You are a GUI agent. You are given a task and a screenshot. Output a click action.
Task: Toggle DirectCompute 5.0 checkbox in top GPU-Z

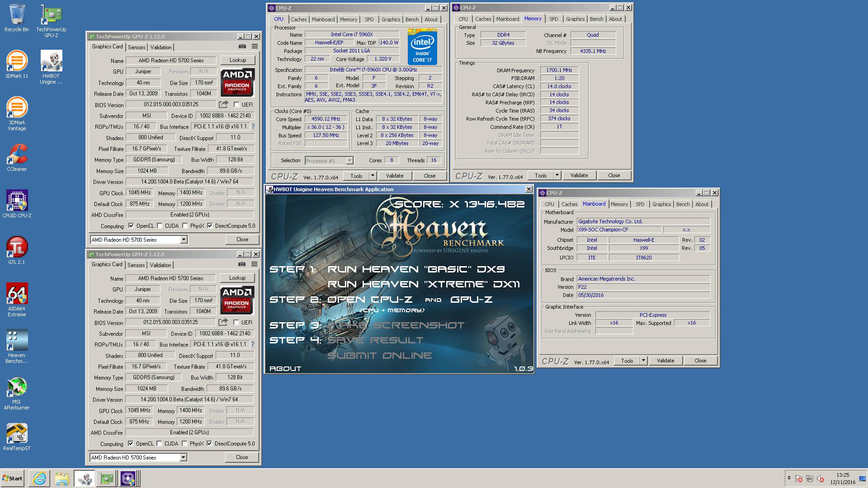(210, 226)
